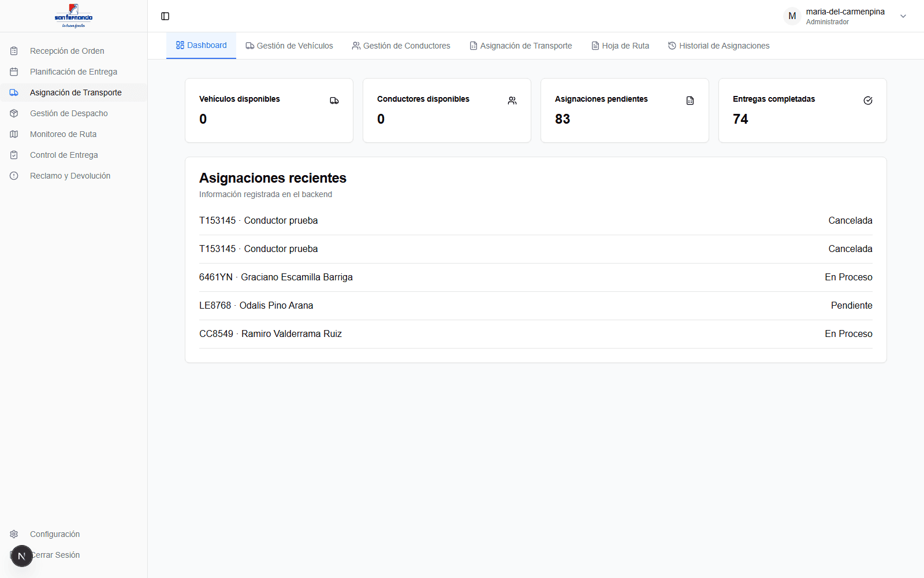Viewport: 924px width, 578px height.
Task: Click the Asignación de Transporte truck icon in sidebar
Action: (x=14, y=92)
